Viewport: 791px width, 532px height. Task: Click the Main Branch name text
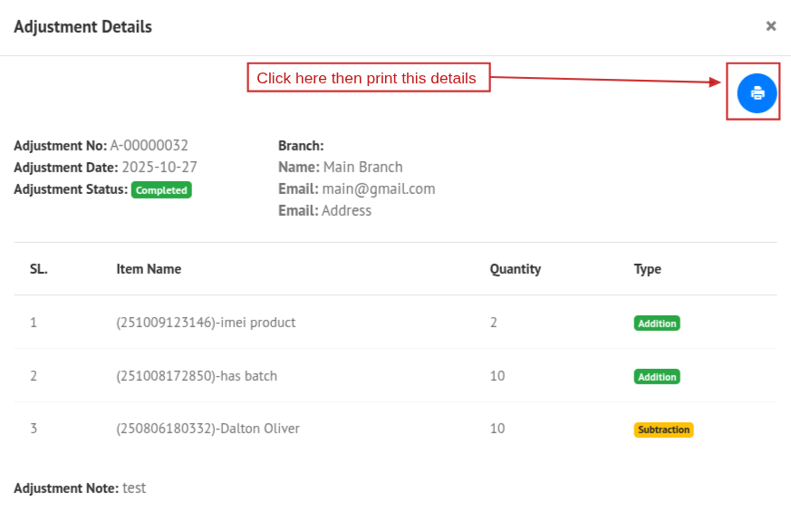[362, 167]
